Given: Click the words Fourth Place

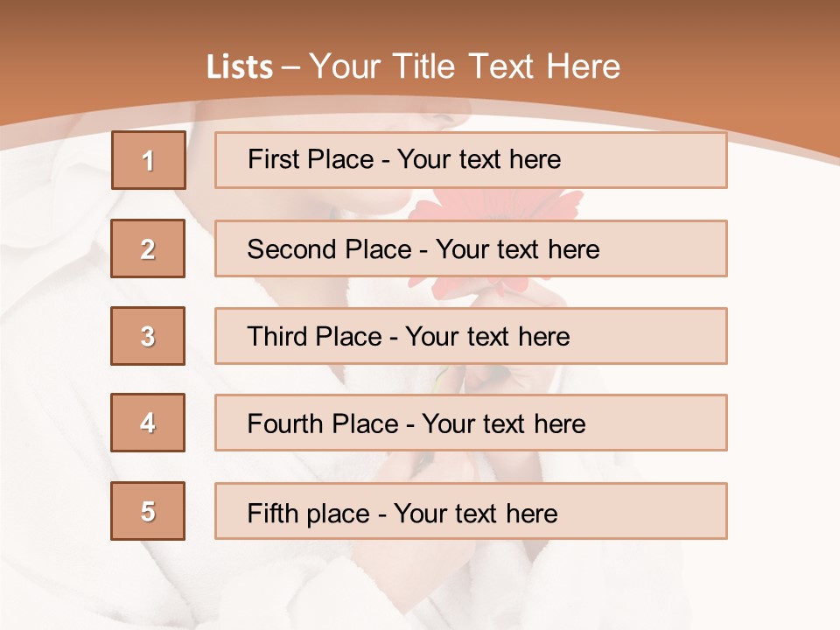Looking at the screenshot, I should [322, 424].
